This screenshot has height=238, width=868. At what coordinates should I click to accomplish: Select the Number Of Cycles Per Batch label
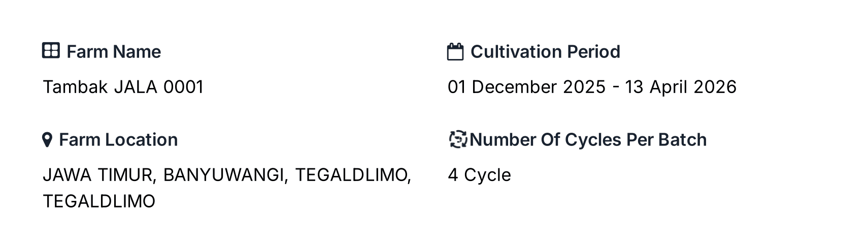pos(588,140)
